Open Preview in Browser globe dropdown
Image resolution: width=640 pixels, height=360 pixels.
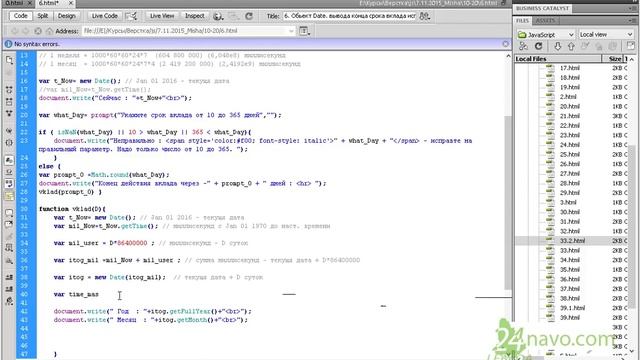(x=218, y=16)
